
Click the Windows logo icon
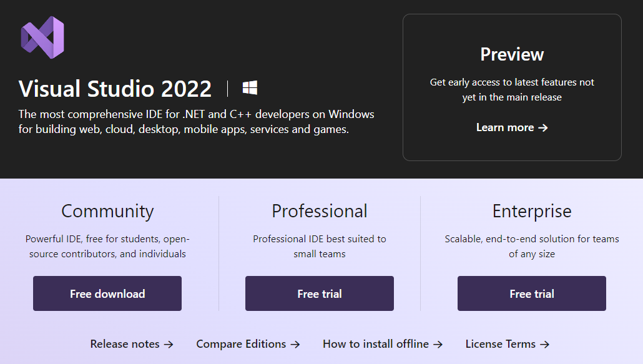click(249, 88)
